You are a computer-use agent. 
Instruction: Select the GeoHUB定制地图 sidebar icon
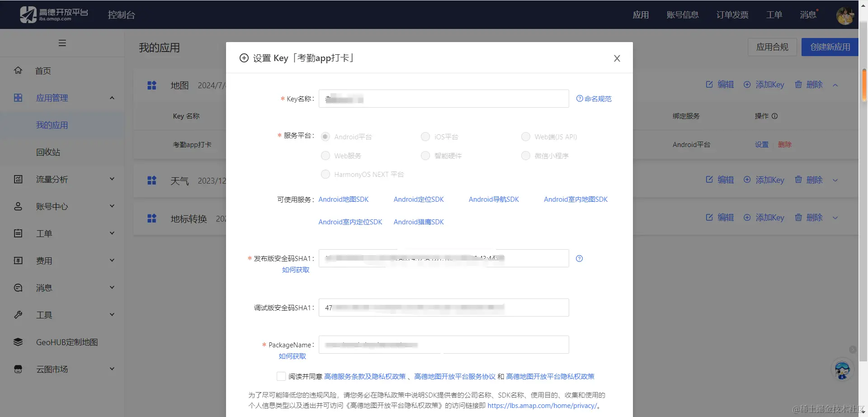[18, 342]
